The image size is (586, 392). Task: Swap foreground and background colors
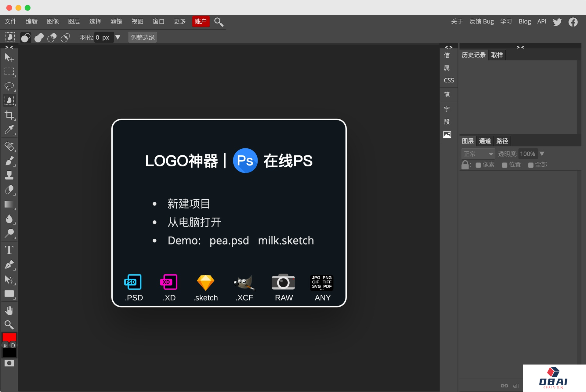tap(5, 346)
